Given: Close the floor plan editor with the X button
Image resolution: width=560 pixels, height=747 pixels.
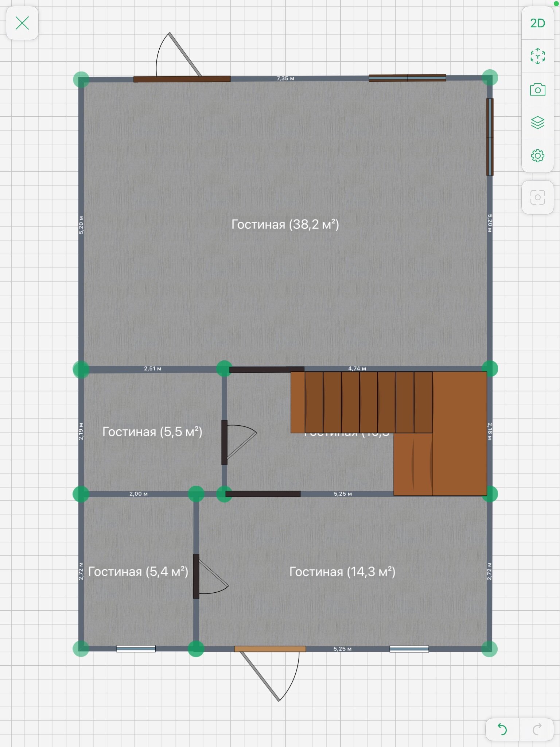Looking at the screenshot, I should coord(22,23).
